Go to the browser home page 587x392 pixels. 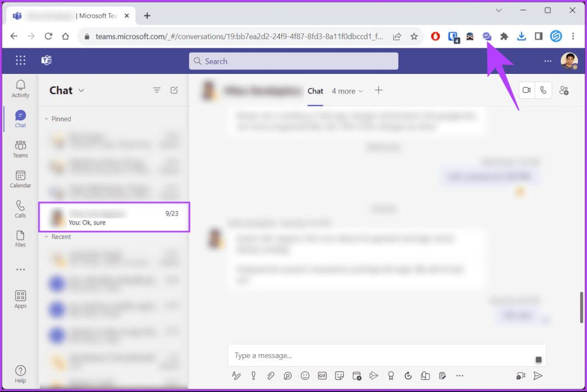pos(65,36)
